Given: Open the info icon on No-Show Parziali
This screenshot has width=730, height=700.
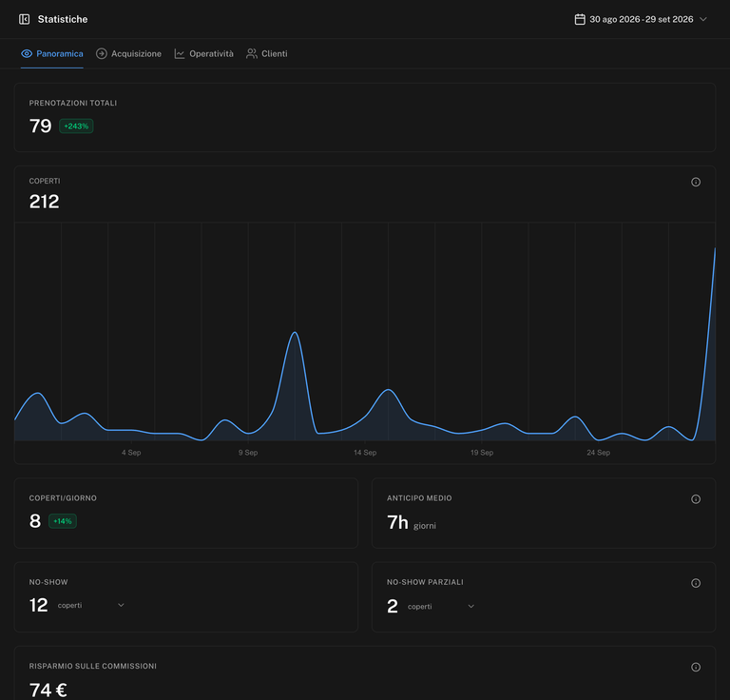Looking at the screenshot, I should (696, 583).
